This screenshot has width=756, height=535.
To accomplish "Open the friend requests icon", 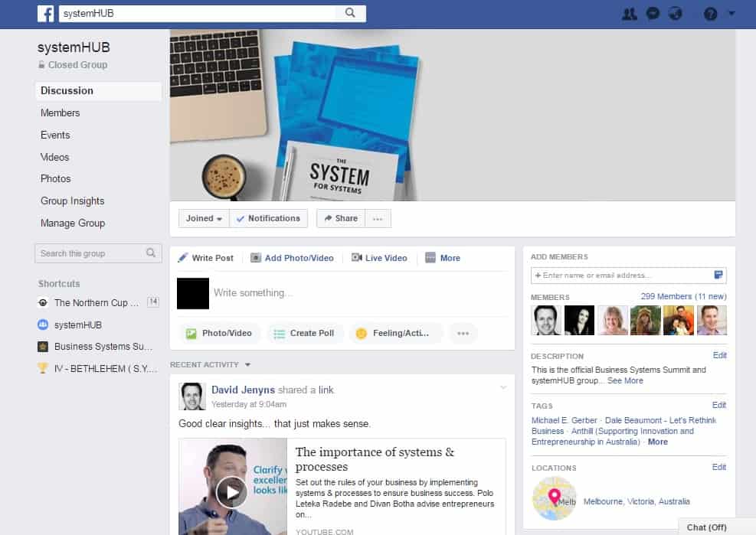I will [x=630, y=13].
